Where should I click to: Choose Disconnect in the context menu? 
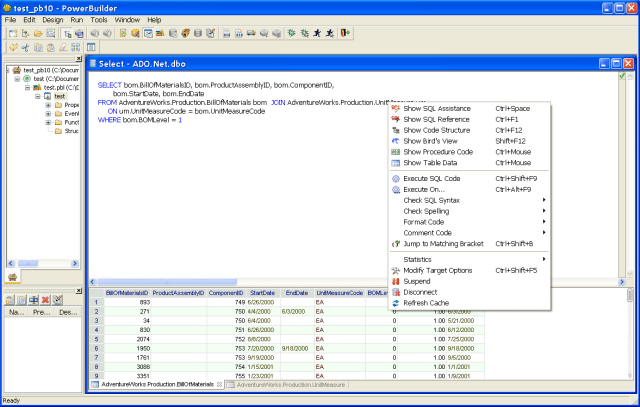click(469, 292)
